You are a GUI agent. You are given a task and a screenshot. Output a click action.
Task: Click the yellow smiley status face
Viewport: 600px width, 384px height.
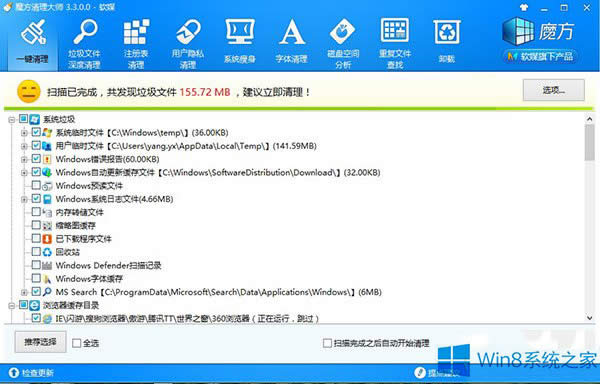click(28, 91)
